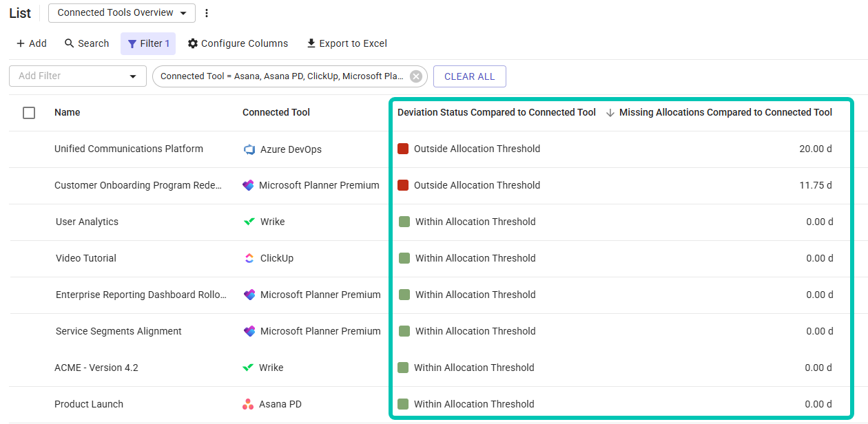The height and width of the screenshot is (424, 868).
Task: Click Planner Premium icon in Service Segments row
Action: [249, 332]
